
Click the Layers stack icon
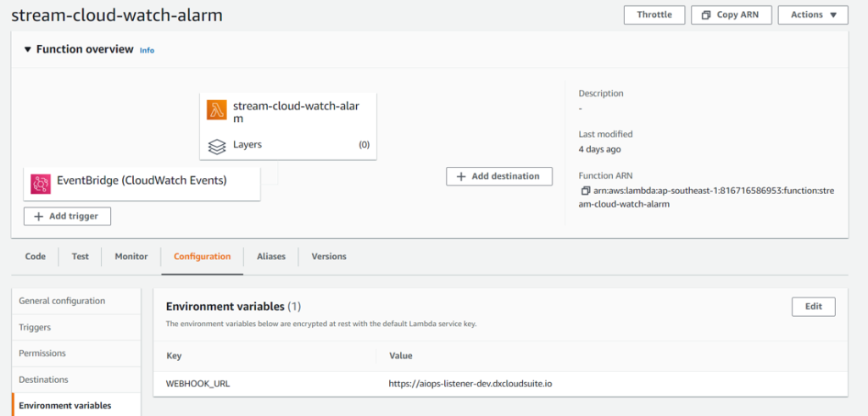[216, 146]
